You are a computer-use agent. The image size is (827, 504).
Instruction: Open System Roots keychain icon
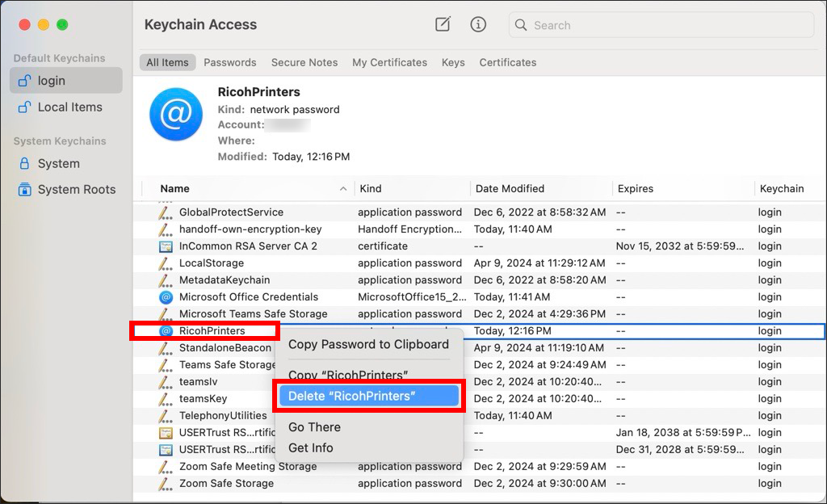[x=24, y=190]
